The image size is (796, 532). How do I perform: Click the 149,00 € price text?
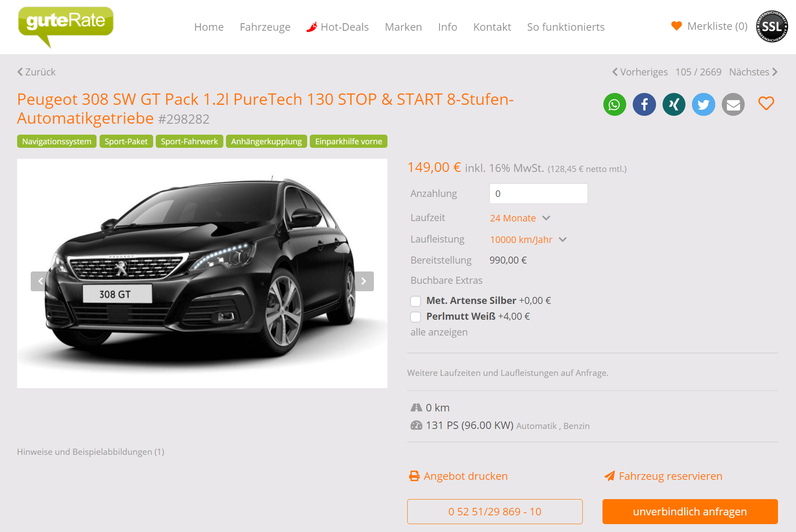pyautogui.click(x=434, y=167)
